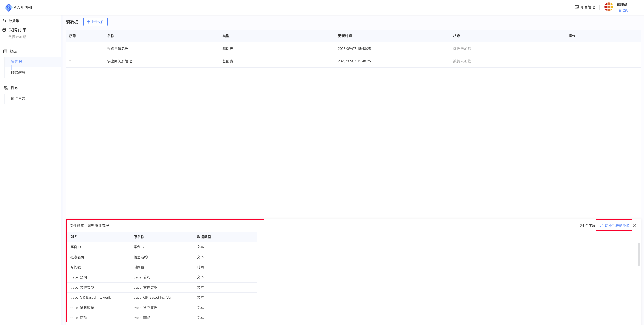Click the AWS PMI logo icon
Viewport: 644px width, 325px height.
point(8,8)
